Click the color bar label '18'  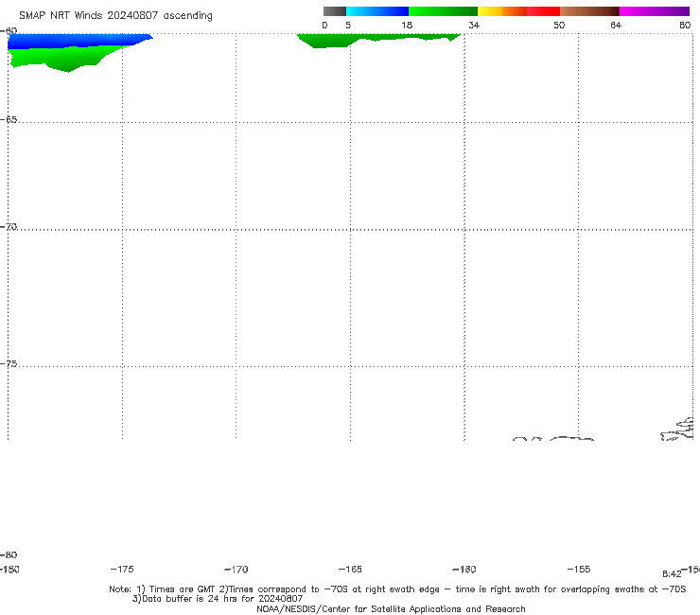(x=407, y=26)
